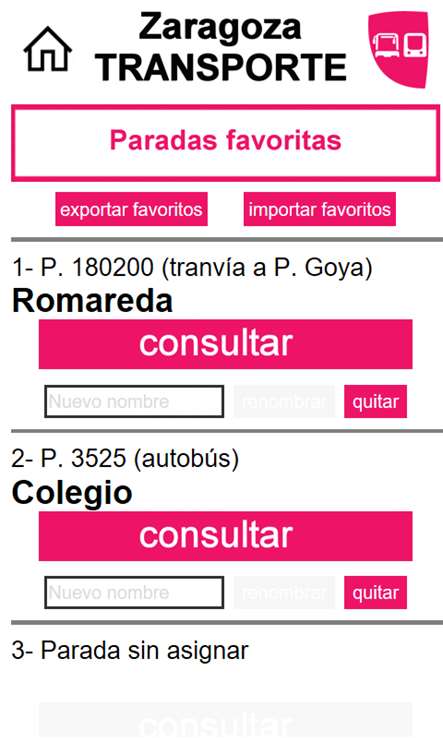Click the greyed renombrar button under Romareda
443x738 pixels.
point(284,401)
